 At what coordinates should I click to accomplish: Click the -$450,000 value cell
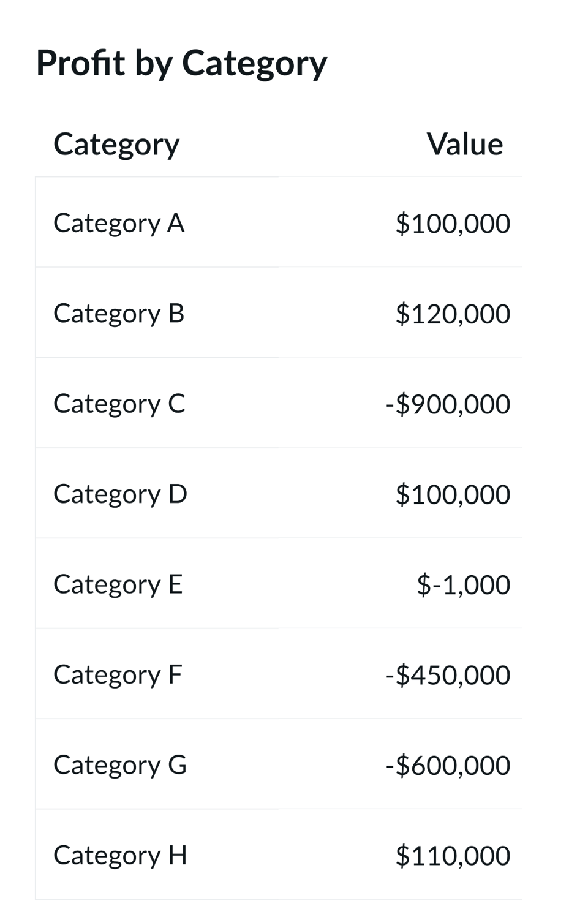click(x=448, y=675)
